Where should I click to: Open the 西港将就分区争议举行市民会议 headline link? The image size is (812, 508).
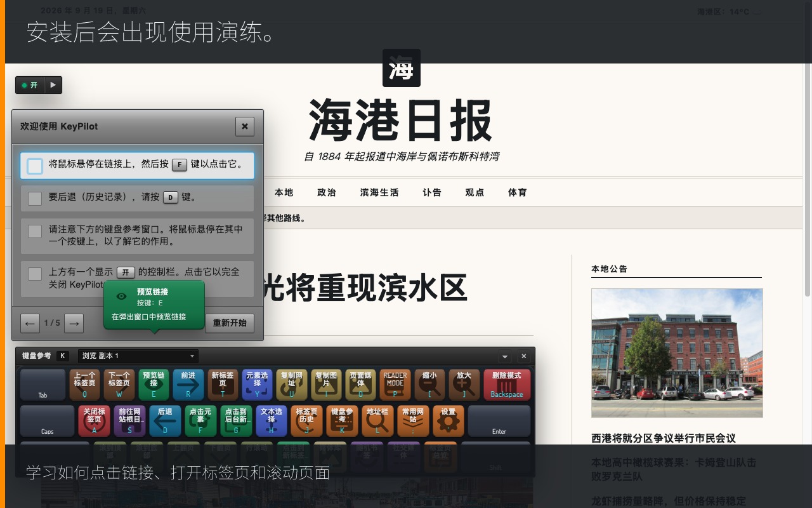pos(664,438)
